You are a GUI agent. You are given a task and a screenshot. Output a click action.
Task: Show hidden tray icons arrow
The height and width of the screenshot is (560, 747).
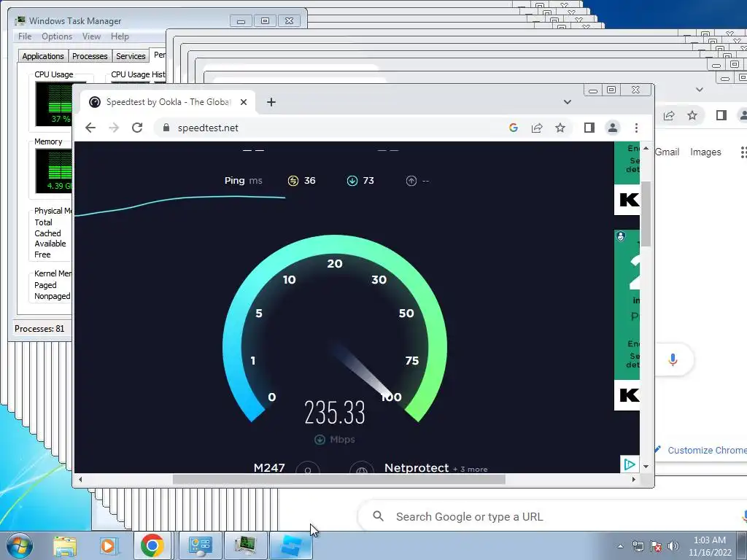point(620,546)
